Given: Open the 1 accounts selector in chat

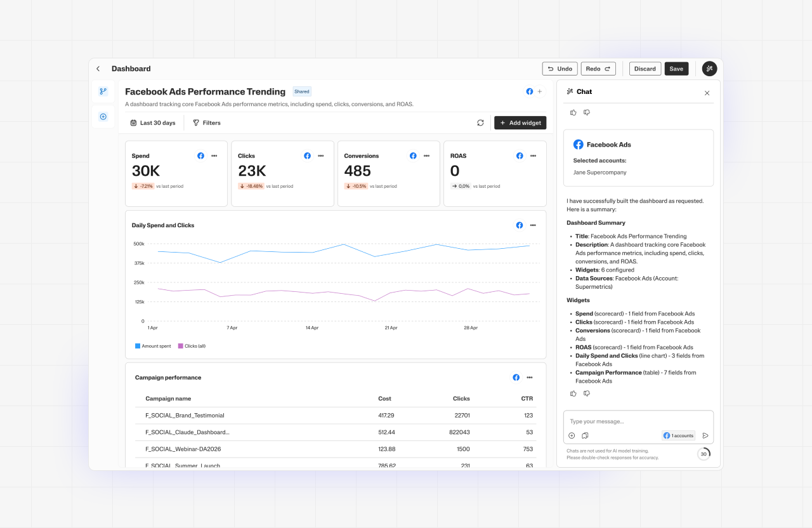Looking at the screenshot, I should pyautogui.click(x=678, y=435).
